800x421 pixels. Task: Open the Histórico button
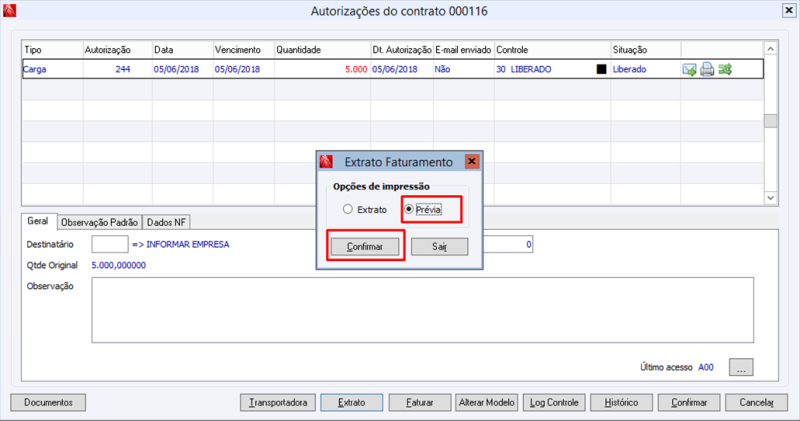(621, 403)
